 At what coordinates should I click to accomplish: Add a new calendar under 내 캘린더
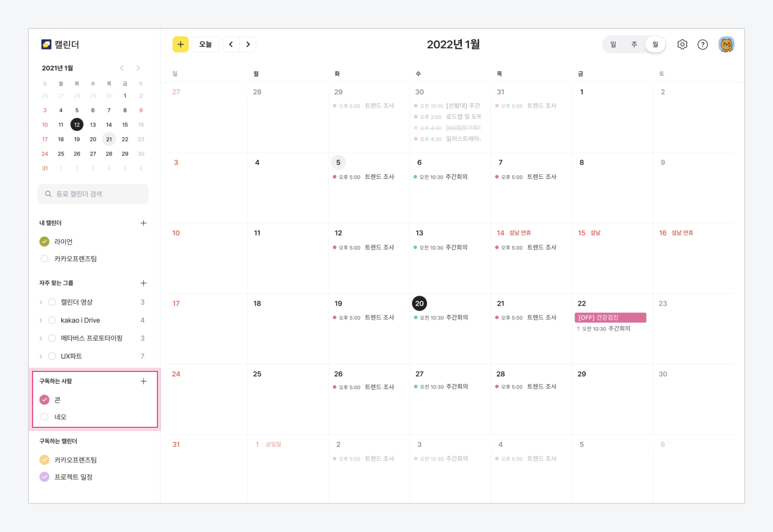coord(143,223)
